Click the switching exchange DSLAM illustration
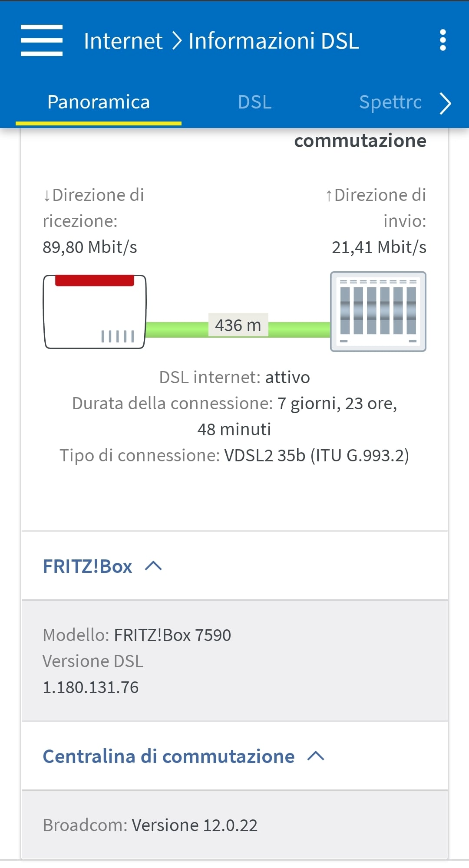Viewport: 469px width, 868px height. point(378,312)
